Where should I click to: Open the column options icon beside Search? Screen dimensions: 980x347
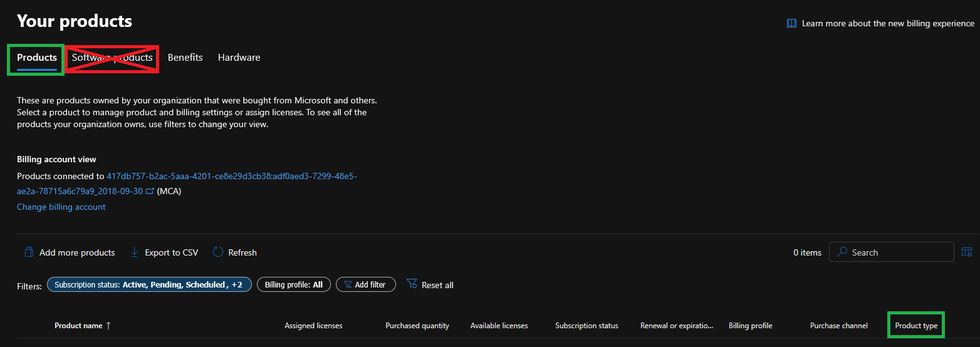(967, 252)
